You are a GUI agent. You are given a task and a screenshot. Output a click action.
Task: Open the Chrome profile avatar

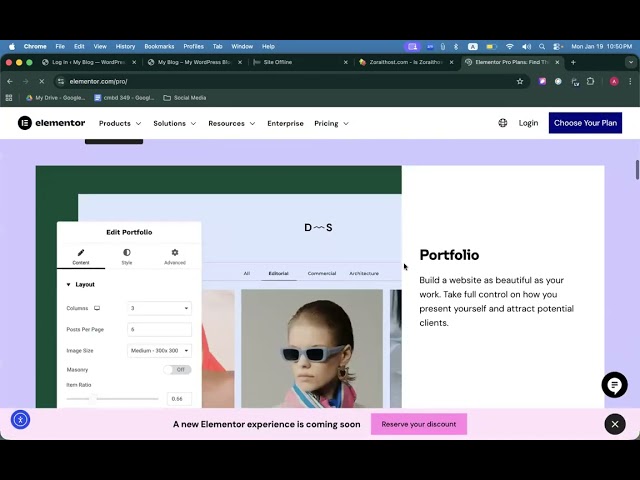[x=613, y=82]
